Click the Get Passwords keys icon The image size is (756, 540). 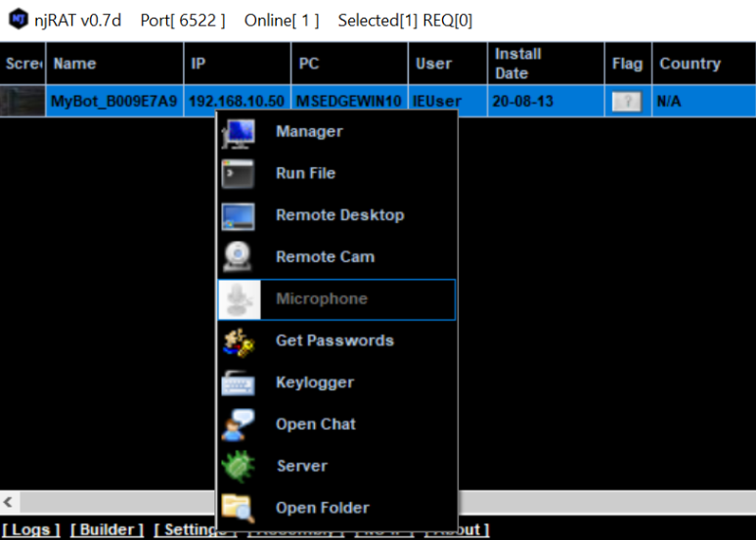(x=239, y=341)
